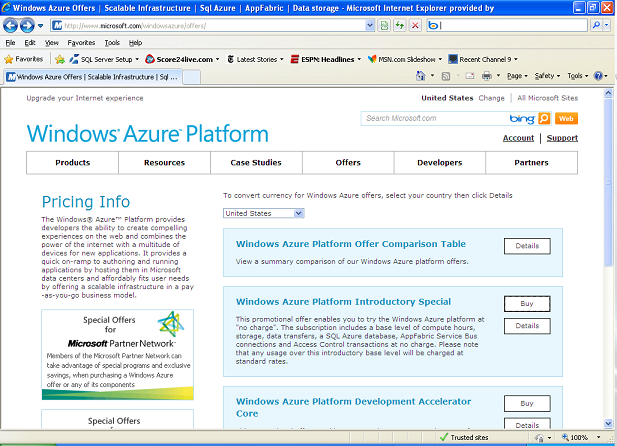This screenshot has width=617, height=446.
Task: Select the Windows Azure Offers tab
Action: tap(93, 77)
